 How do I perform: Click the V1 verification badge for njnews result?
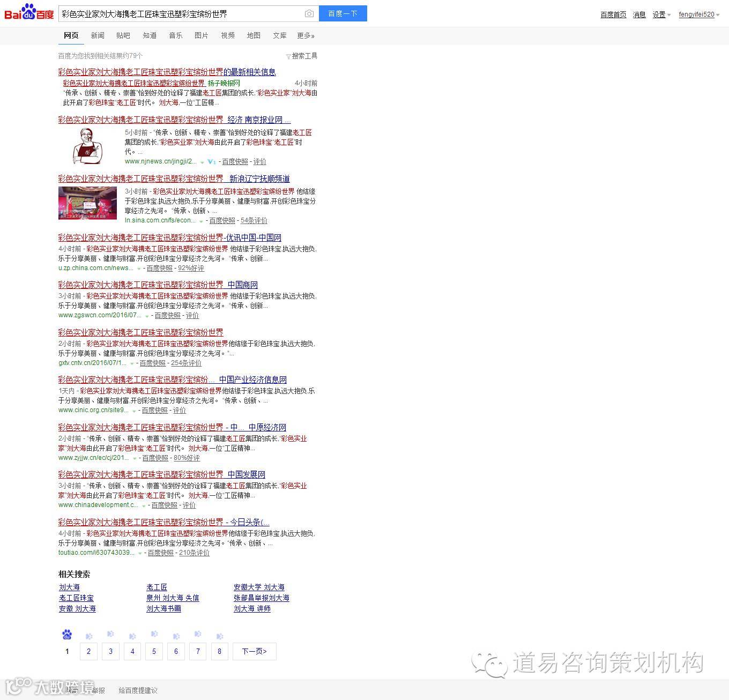[x=212, y=161]
